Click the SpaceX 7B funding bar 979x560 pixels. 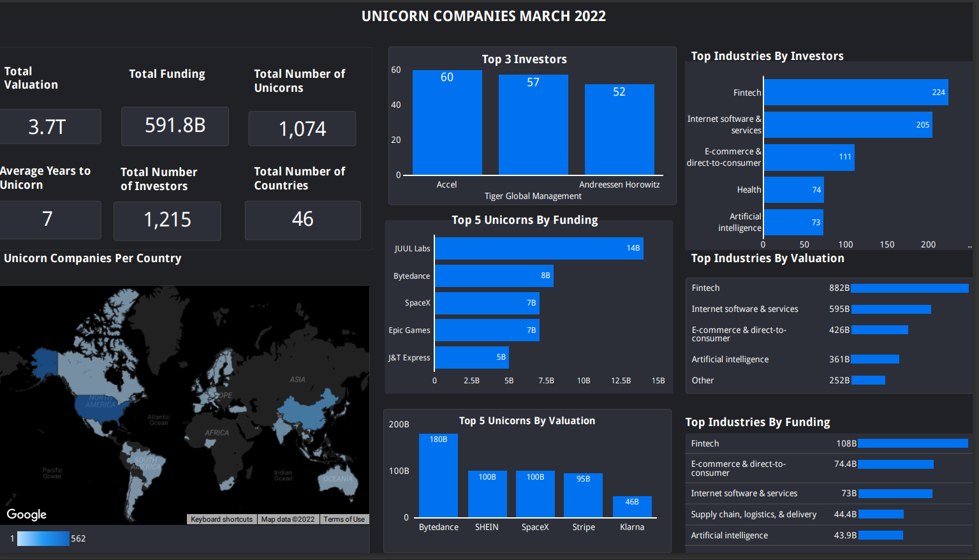tap(487, 303)
